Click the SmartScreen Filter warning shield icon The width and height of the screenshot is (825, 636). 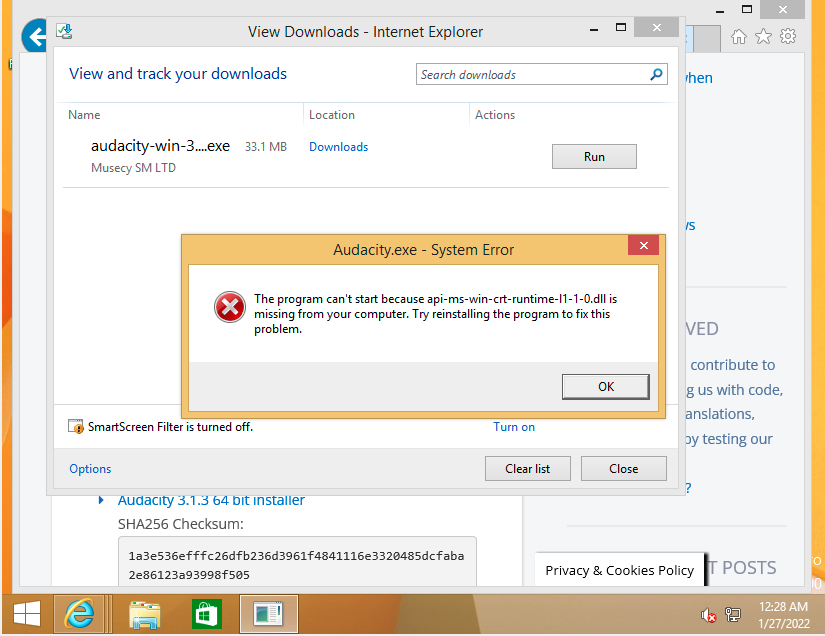[76, 427]
